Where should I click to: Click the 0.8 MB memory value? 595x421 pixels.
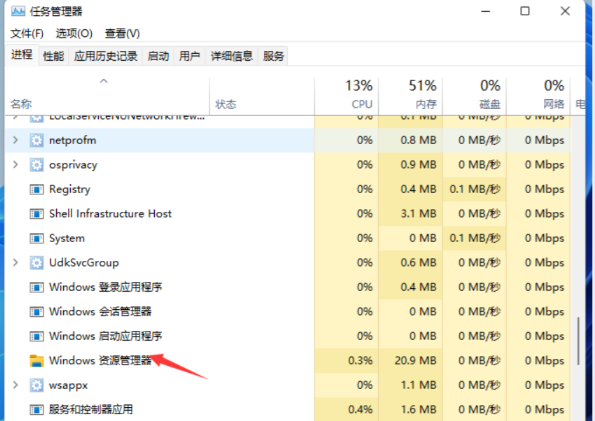tap(419, 140)
